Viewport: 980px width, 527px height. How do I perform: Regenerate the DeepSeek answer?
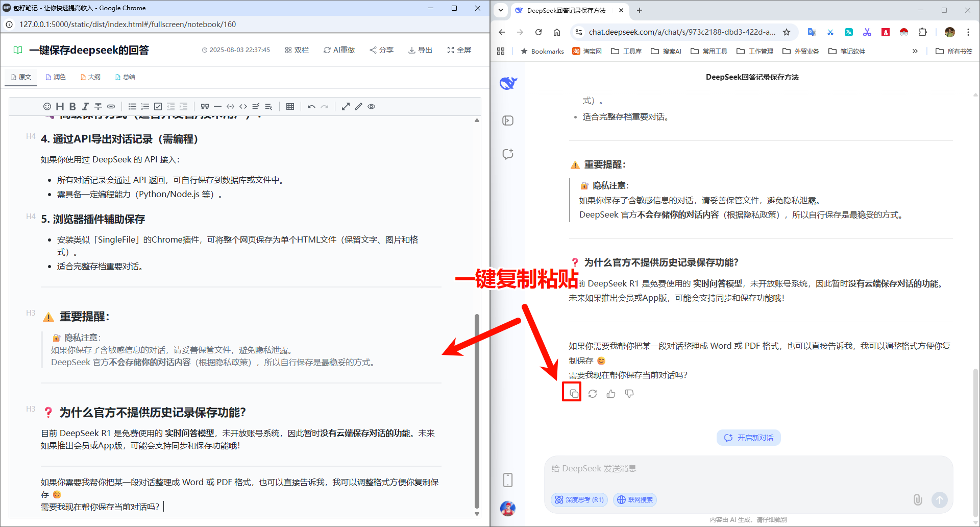coord(592,394)
